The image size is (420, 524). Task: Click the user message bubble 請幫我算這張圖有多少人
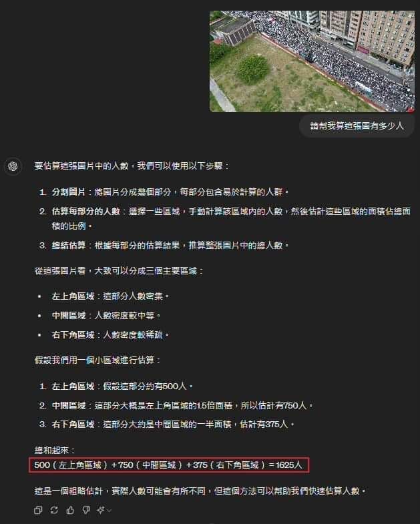357,125
